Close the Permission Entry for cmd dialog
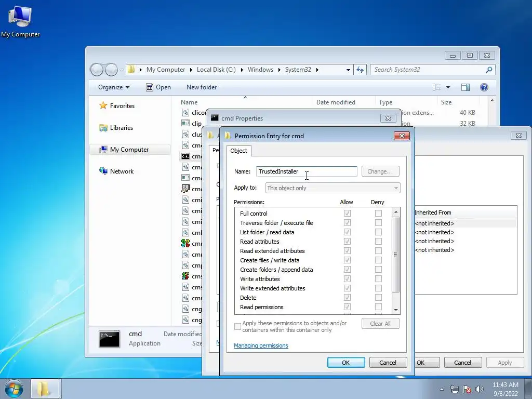Screen dimensions: 532x399 [x=402, y=136]
